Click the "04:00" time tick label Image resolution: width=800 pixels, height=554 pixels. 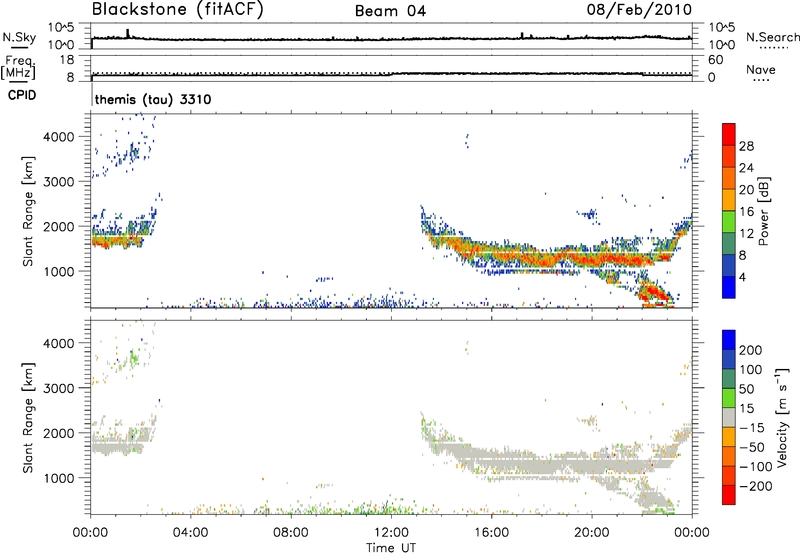point(190,533)
